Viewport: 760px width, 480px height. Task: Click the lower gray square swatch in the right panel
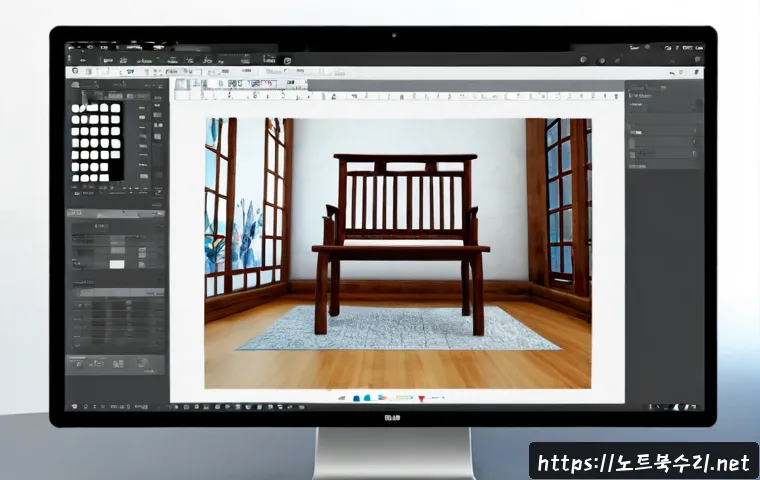point(632,155)
